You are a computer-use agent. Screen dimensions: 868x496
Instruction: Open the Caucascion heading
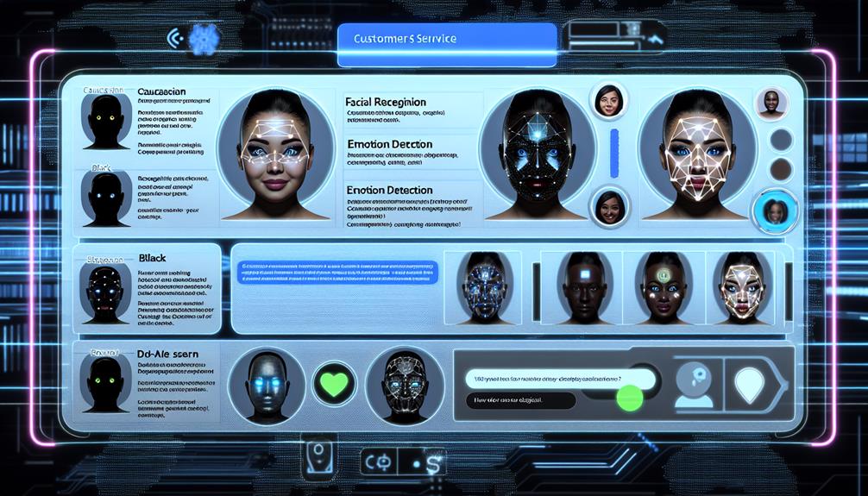[x=161, y=92]
